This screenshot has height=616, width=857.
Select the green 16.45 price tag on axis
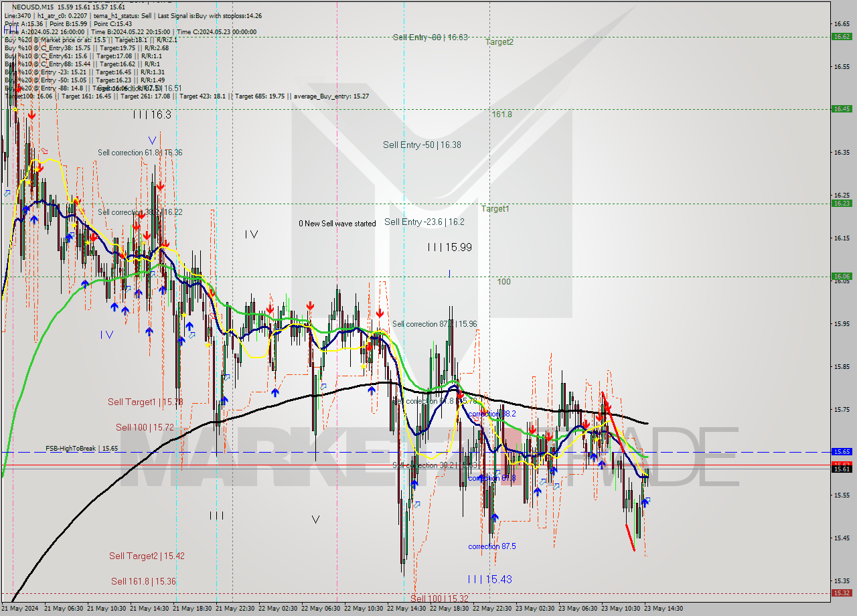tap(842, 108)
